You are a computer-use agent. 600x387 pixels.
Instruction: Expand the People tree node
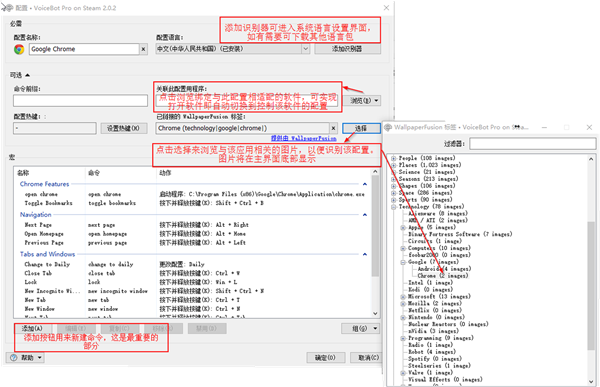click(x=394, y=158)
